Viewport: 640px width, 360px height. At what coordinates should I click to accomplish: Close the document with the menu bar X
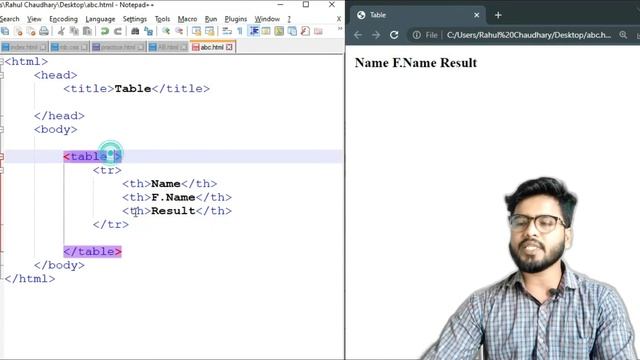tap(339, 19)
